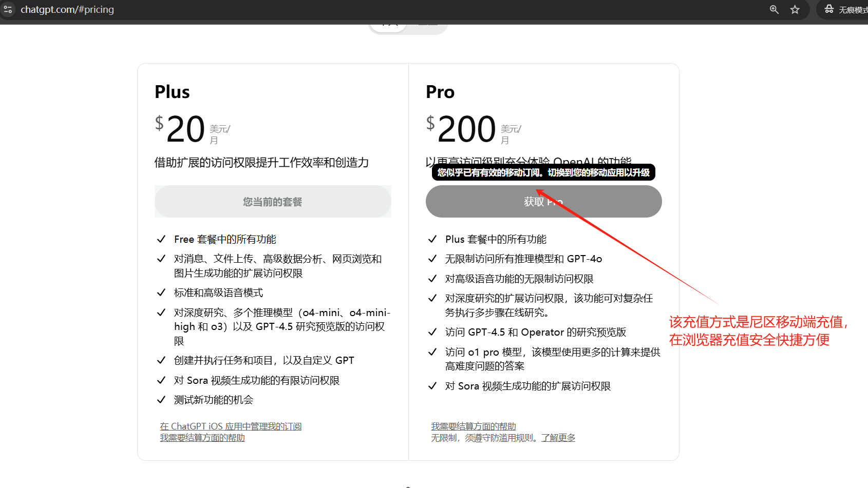This screenshot has height=488, width=868.
Task: Click 无限制访问所有推理模型和 GPT-4o row
Action: [x=523, y=259]
